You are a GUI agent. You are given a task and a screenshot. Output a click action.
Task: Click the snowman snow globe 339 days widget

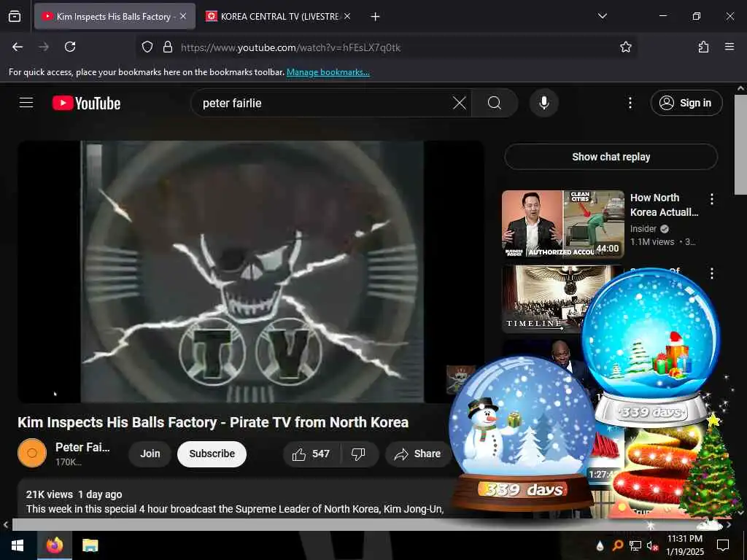point(522,433)
